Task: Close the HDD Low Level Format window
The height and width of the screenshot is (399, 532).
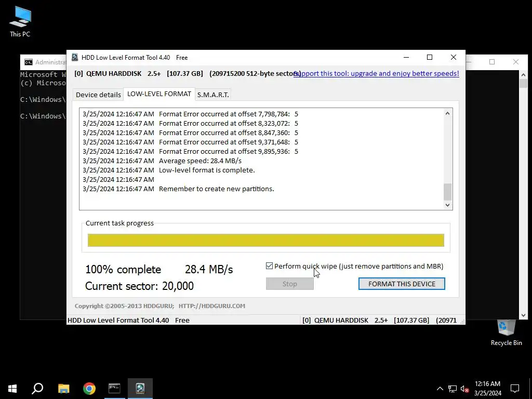Action: tap(453, 57)
